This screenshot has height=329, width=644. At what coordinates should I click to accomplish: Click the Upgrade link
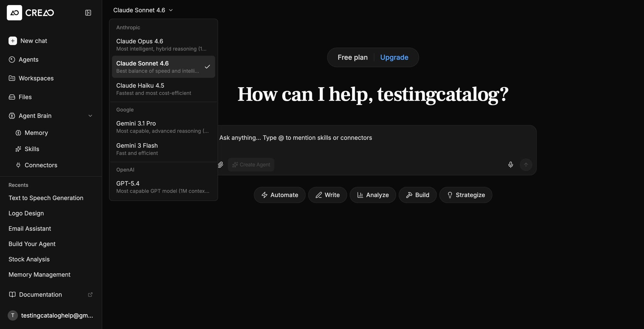tap(394, 57)
